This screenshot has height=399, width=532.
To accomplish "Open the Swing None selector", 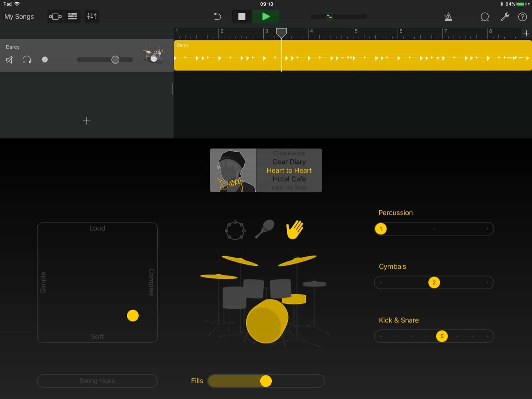I will coord(97,381).
